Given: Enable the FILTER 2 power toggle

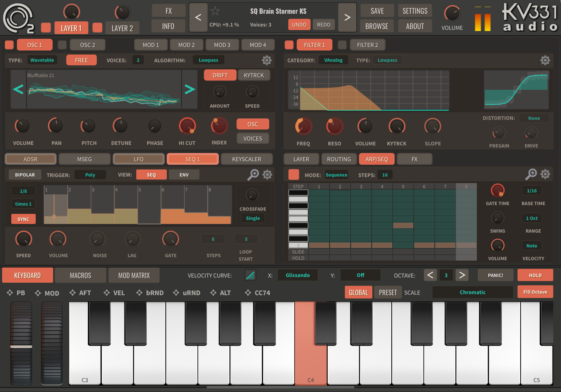Looking at the screenshot, I should coord(342,45).
